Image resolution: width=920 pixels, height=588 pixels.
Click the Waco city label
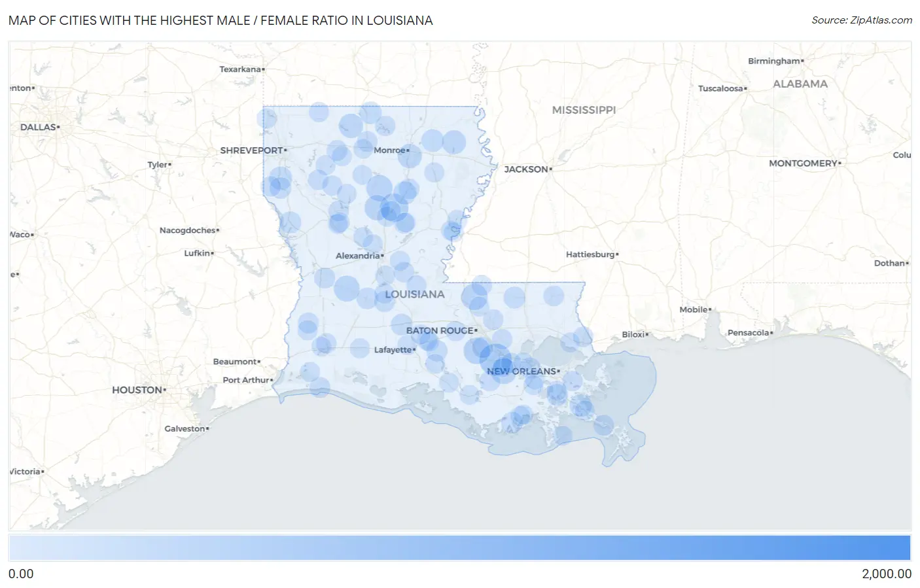click(x=21, y=234)
